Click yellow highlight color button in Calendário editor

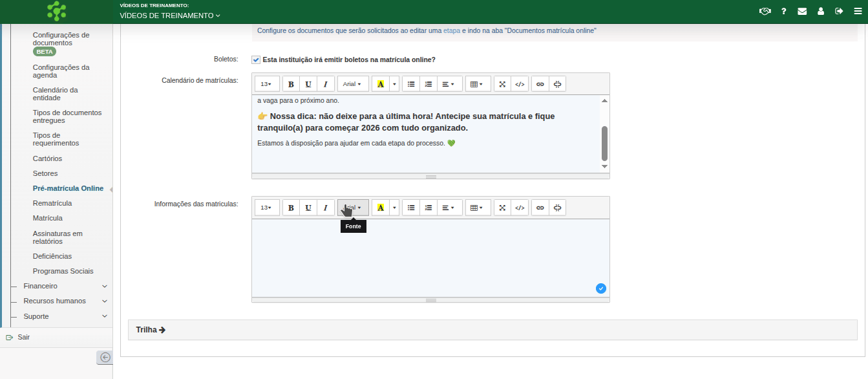pos(380,84)
